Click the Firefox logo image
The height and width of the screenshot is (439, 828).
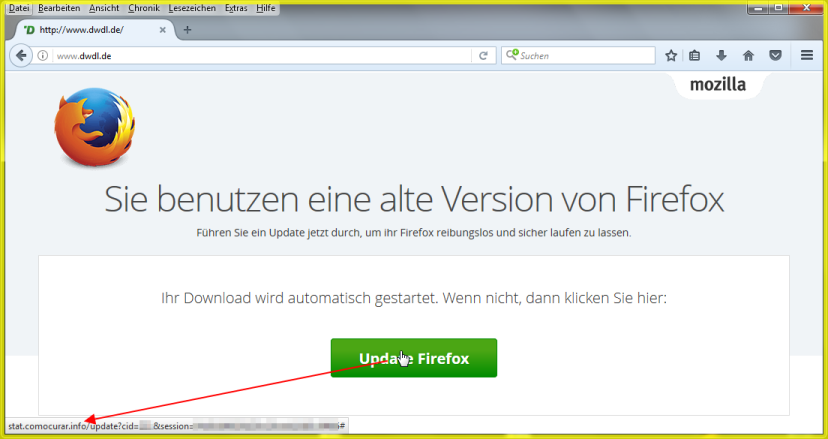[95, 127]
